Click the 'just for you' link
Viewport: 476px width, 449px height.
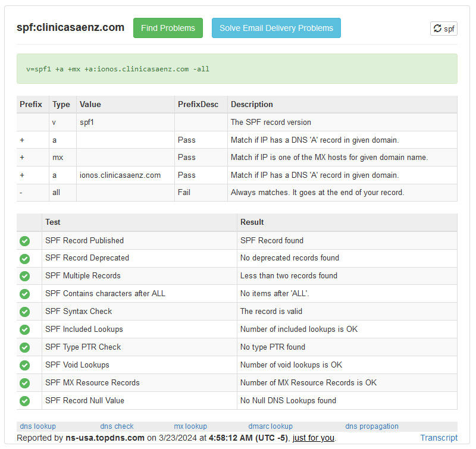click(314, 438)
